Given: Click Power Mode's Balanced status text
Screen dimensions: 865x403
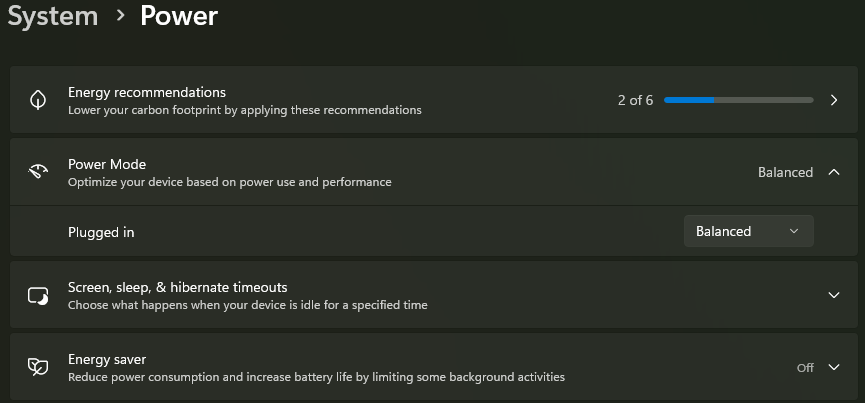Looking at the screenshot, I should 785,172.
